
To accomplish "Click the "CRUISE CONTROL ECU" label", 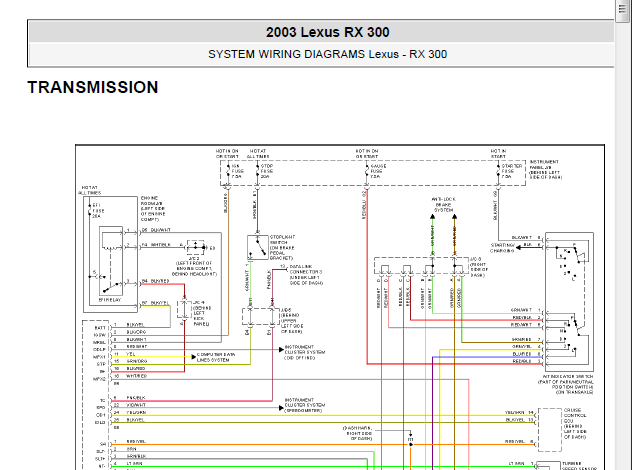I will [x=575, y=423].
